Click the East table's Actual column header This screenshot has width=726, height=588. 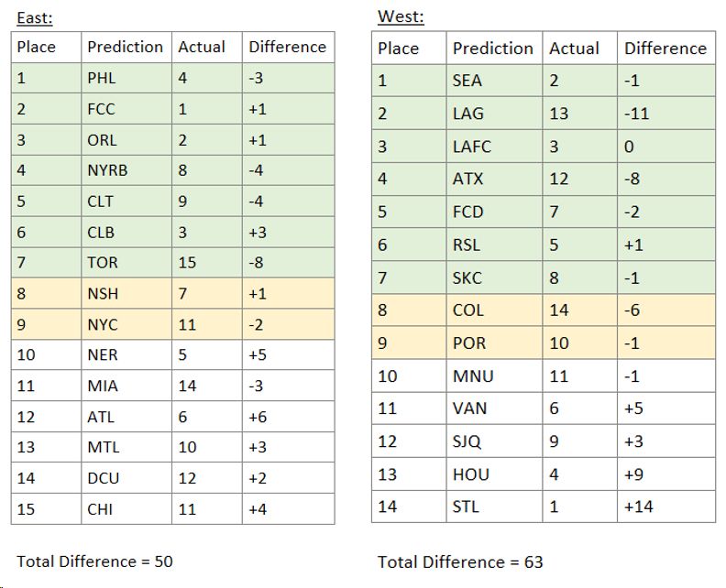(202, 47)
